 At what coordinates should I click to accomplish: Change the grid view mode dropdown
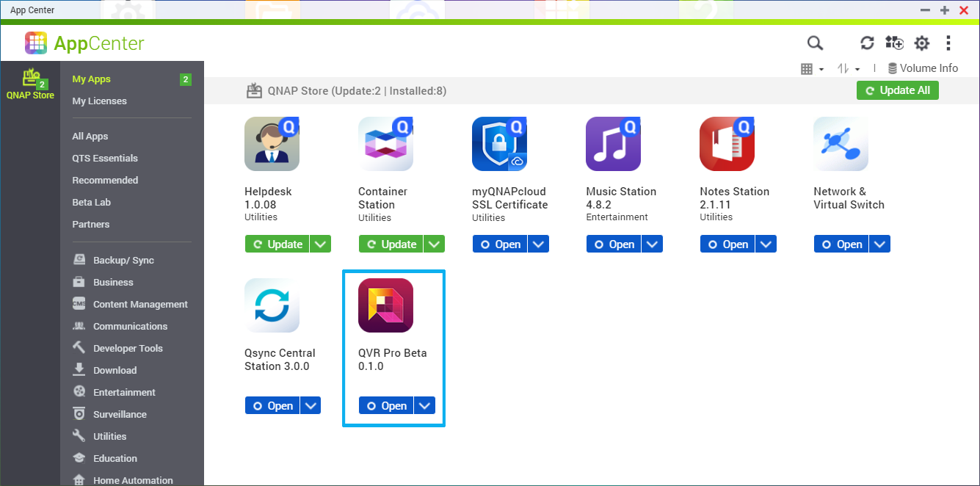[812, 68]
